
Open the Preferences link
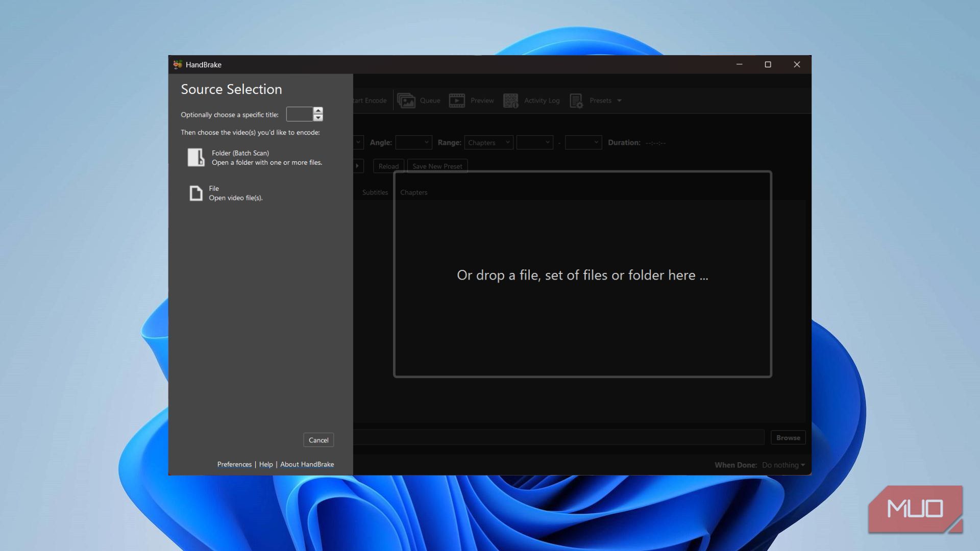(234, 464)
